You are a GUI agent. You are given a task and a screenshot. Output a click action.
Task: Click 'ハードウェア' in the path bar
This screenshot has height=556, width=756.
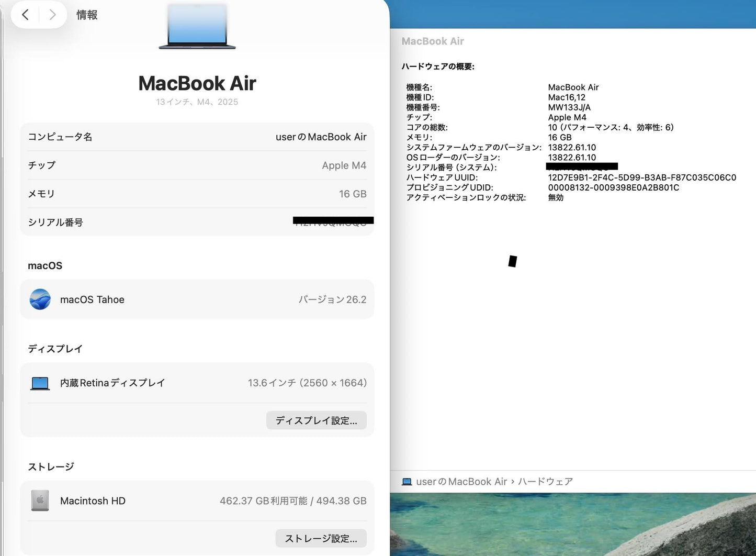click(546, 482)
